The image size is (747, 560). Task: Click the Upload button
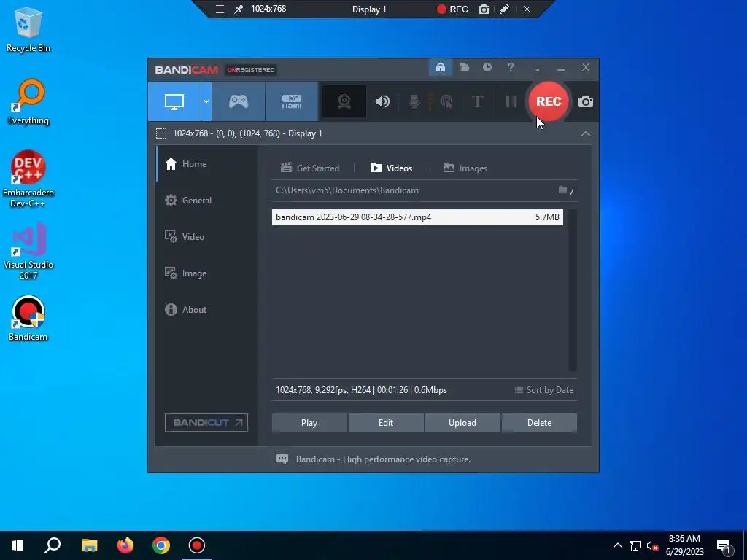(x=462, y=423)
